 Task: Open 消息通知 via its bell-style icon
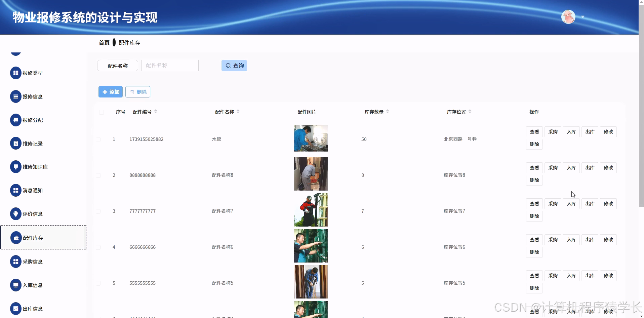tap(16, 190)
